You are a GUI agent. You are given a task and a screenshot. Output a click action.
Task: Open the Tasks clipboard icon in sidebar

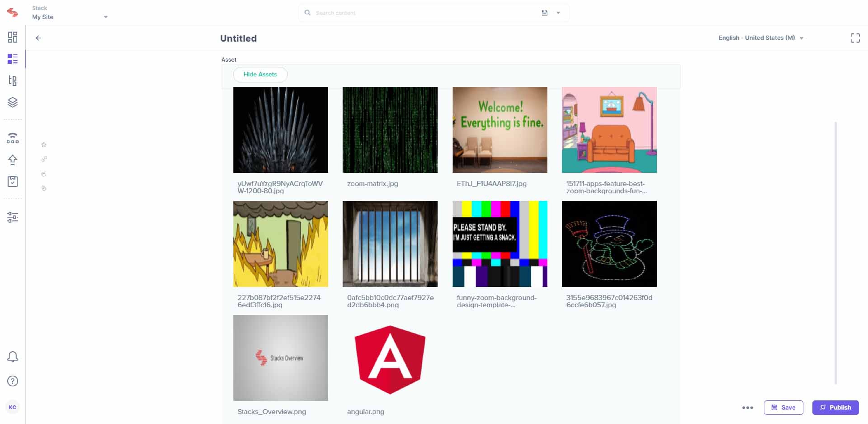(x=12, y=181)
